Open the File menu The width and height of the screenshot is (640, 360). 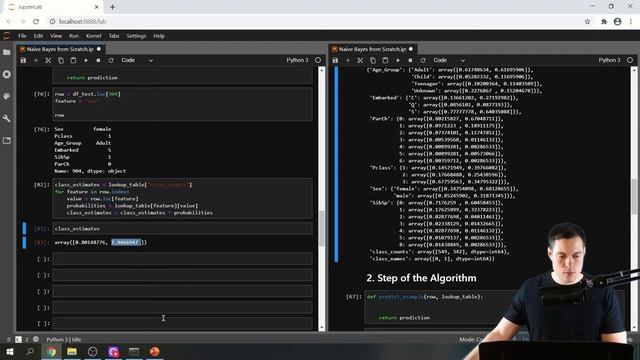[22, 36]
